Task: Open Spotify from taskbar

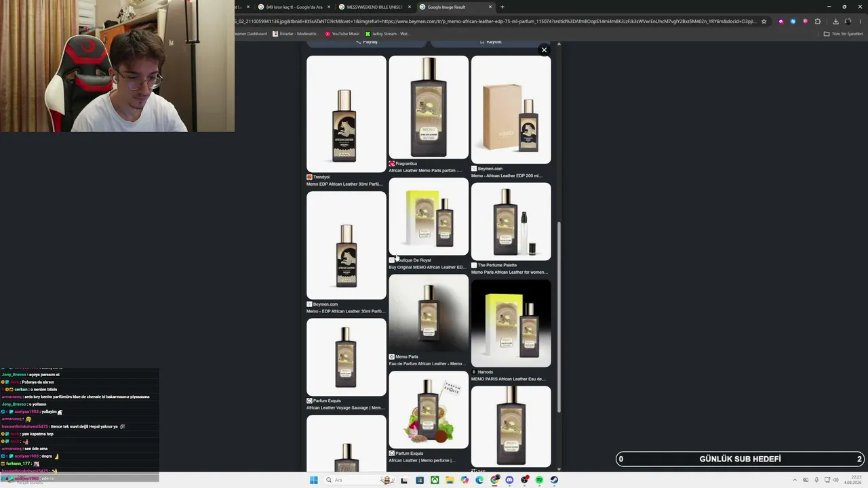Action: [x=539, y=480]
